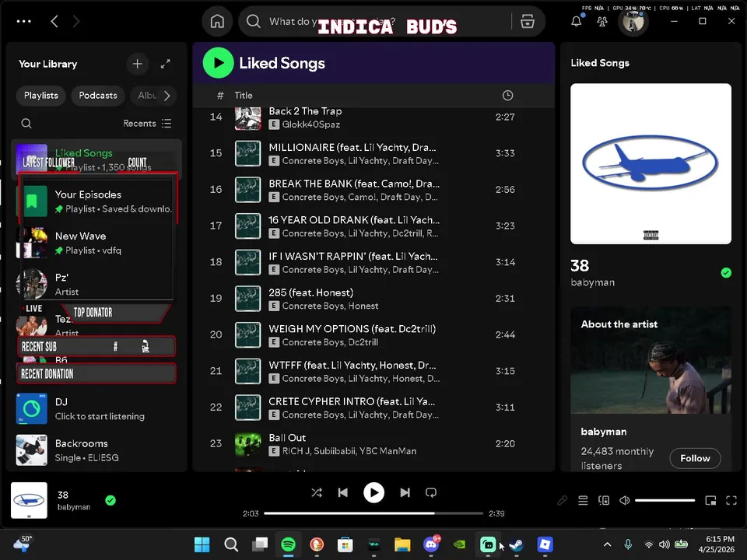Open the About the artist card

click(651, 389)
